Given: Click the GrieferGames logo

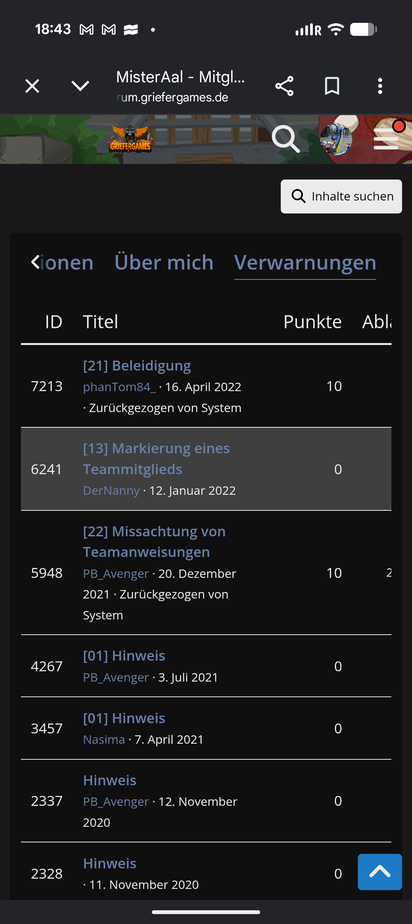Looking at the screenshot, I should (130, 140).
